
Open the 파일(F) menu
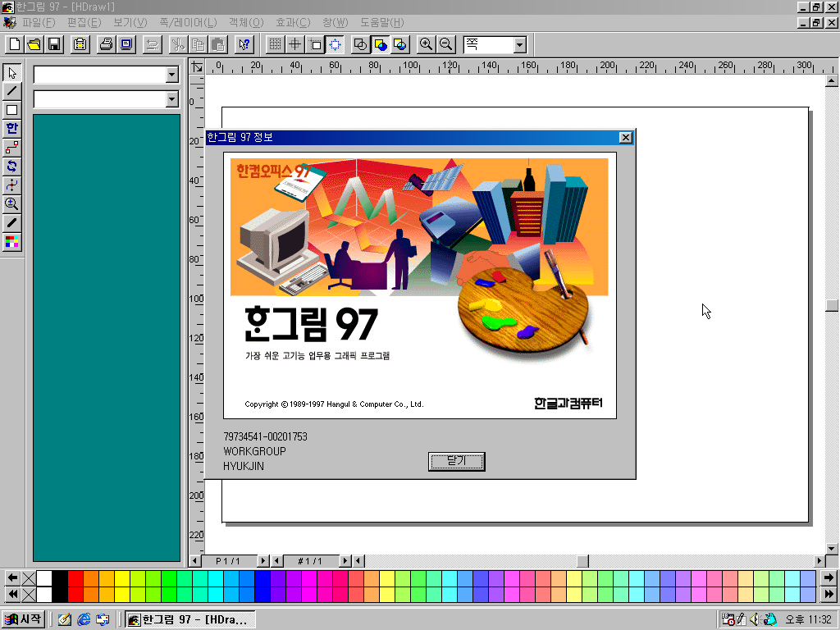coord(39,22)
